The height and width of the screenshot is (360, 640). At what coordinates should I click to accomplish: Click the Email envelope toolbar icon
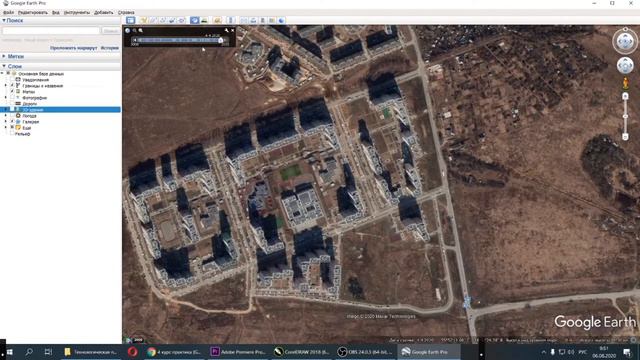[x=244, y=20]
